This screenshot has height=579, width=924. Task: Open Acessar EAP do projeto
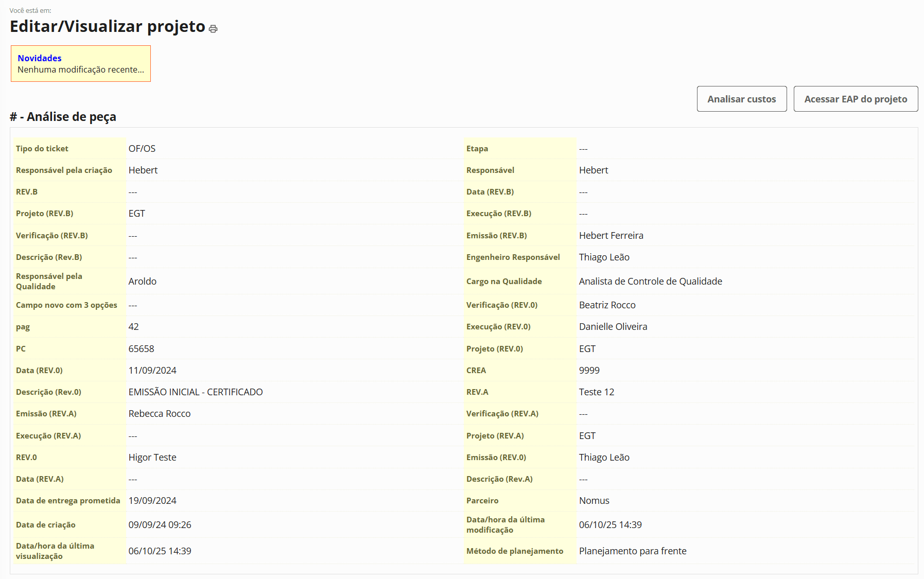(855, 99)
